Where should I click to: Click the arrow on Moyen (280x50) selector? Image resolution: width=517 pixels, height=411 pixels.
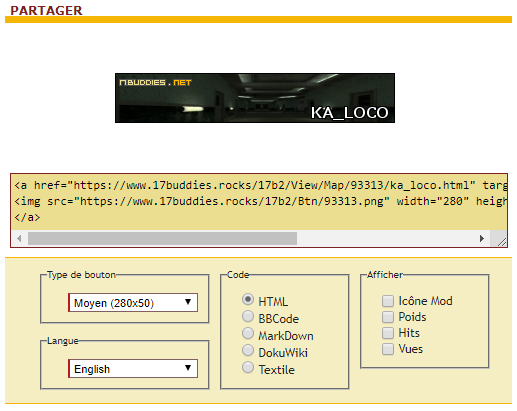coord(188,302)
